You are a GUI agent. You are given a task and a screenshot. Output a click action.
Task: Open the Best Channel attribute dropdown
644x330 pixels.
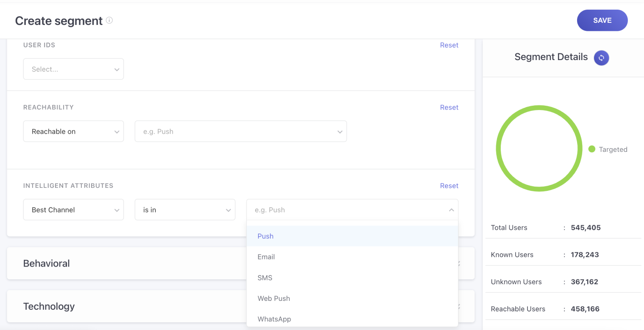73,210
